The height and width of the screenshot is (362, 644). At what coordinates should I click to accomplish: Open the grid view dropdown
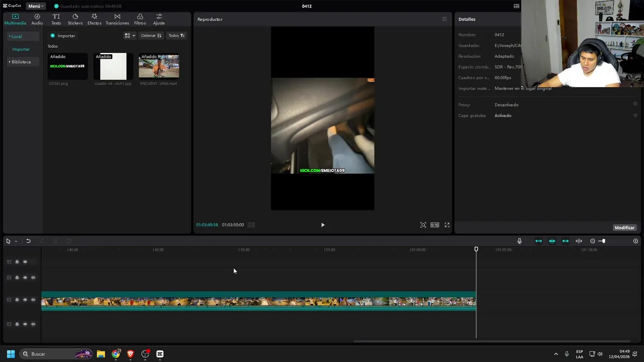[x=130, y=36]
